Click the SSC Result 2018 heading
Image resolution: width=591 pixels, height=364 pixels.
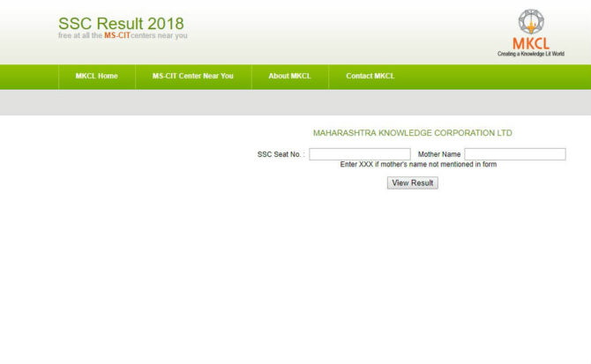tap(121, 23)
